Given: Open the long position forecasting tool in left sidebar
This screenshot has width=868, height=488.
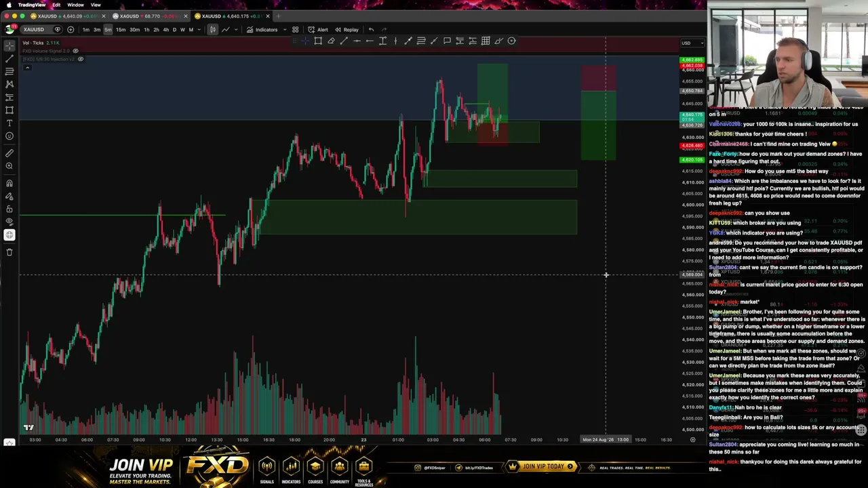Looking at the screenshot, I should click(x=9, y=97).
